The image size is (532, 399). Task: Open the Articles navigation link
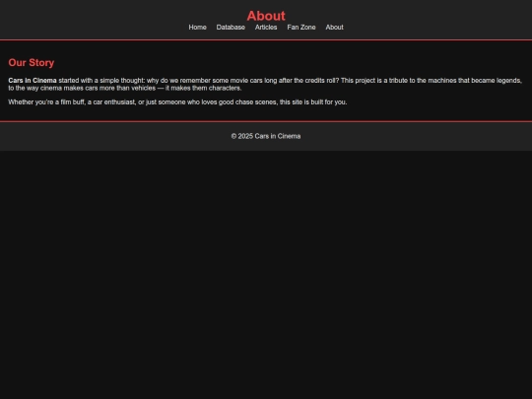point(266,28)
